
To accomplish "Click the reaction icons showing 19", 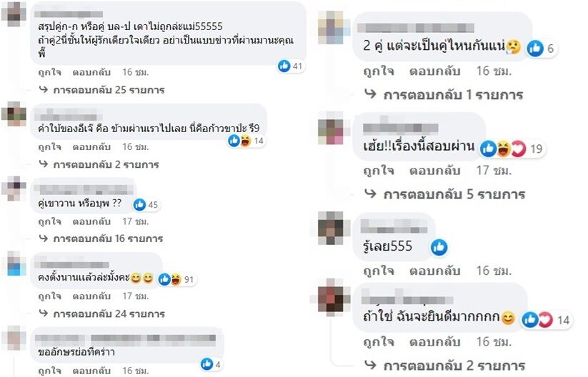I will pos(512,149).
